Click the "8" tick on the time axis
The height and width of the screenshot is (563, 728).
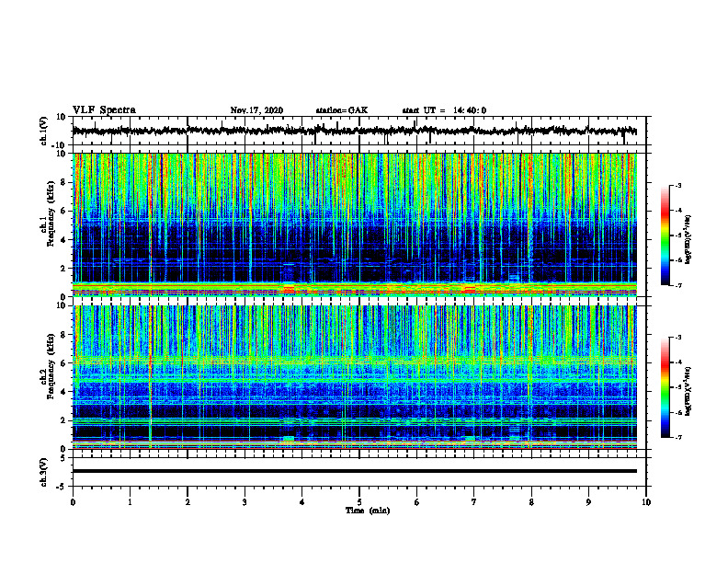(x=531, y=502)
